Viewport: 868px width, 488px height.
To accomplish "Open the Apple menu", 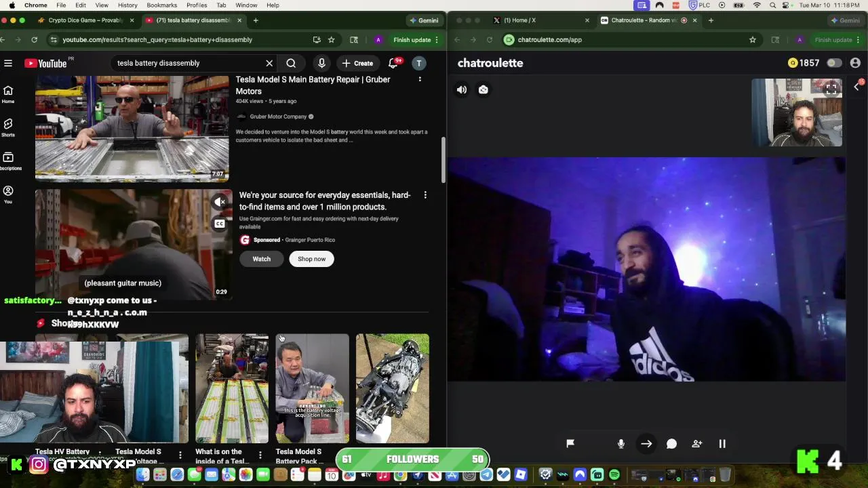I will (12, 5).
